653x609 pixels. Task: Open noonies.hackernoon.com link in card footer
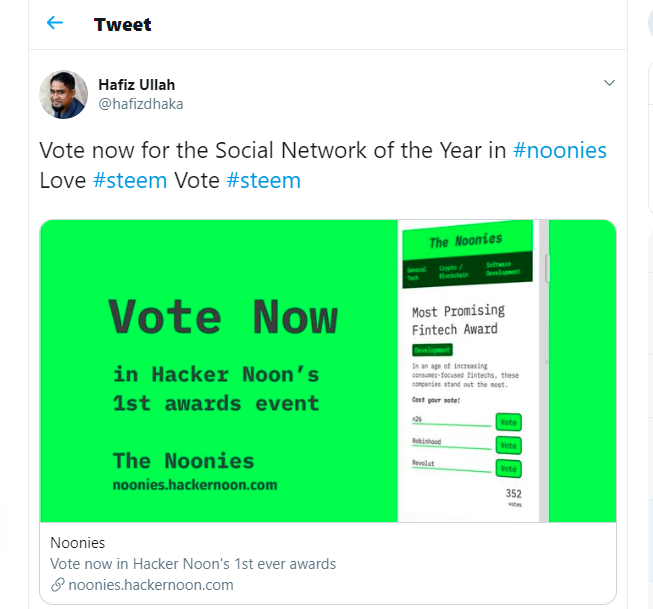[x=151, y=585]
